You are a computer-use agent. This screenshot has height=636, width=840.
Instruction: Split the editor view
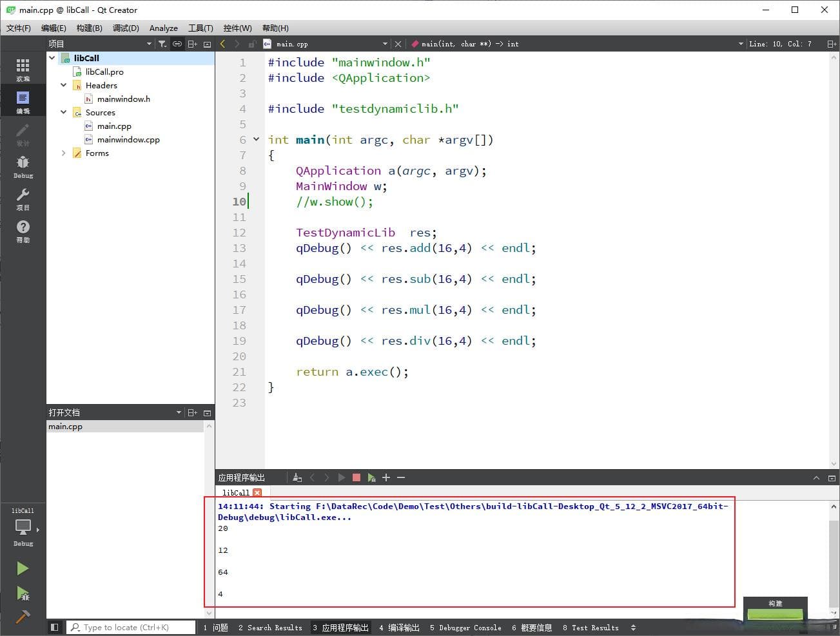click(x=832, y=44)
